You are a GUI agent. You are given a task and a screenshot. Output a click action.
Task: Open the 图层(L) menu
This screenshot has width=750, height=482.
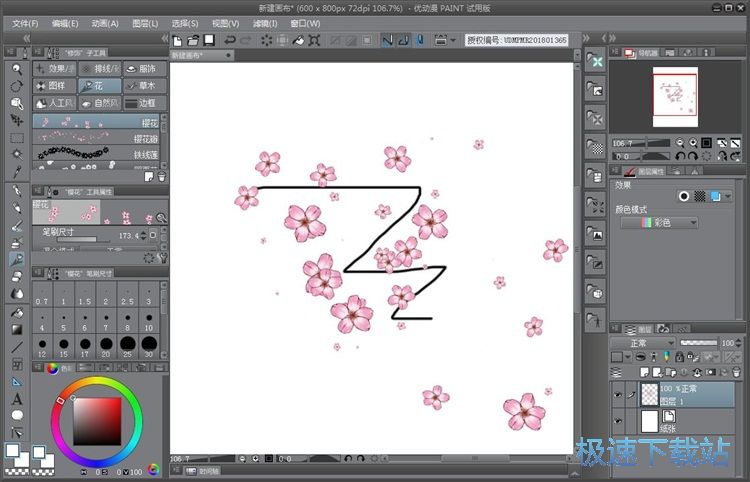click(x=145, y=23)
